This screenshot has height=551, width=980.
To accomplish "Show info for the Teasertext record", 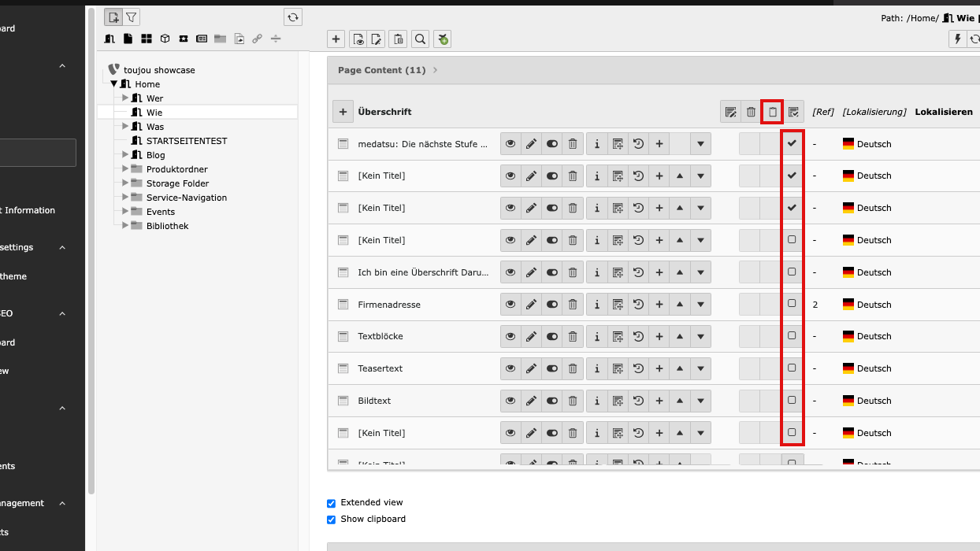I will pyautogui.click(x=597, y=368).
